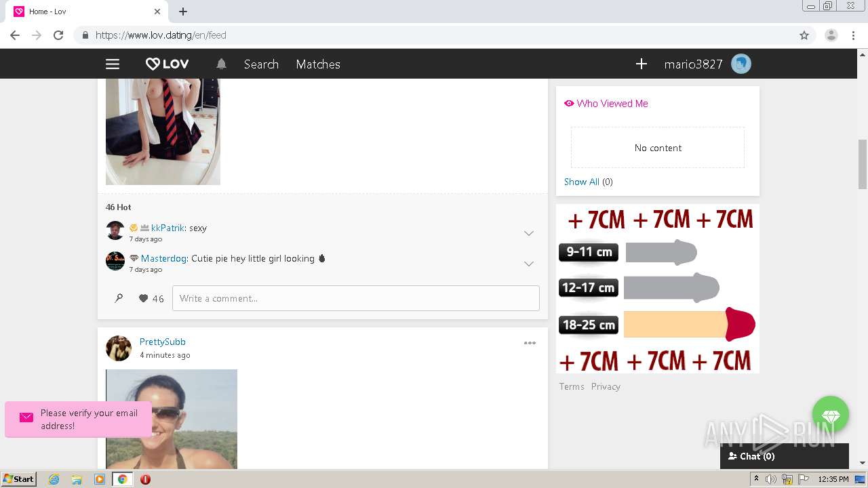Open Masterdog's profile link
868x488 pixels.
[x=163, y=258]
